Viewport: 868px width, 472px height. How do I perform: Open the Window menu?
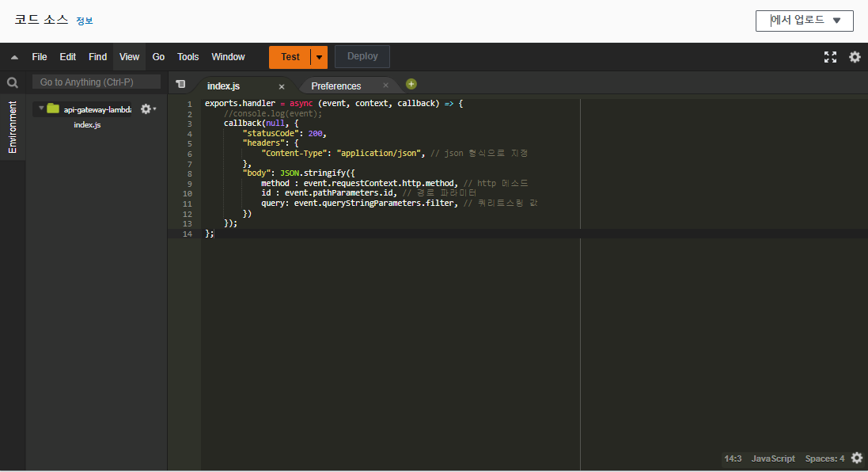228,56
